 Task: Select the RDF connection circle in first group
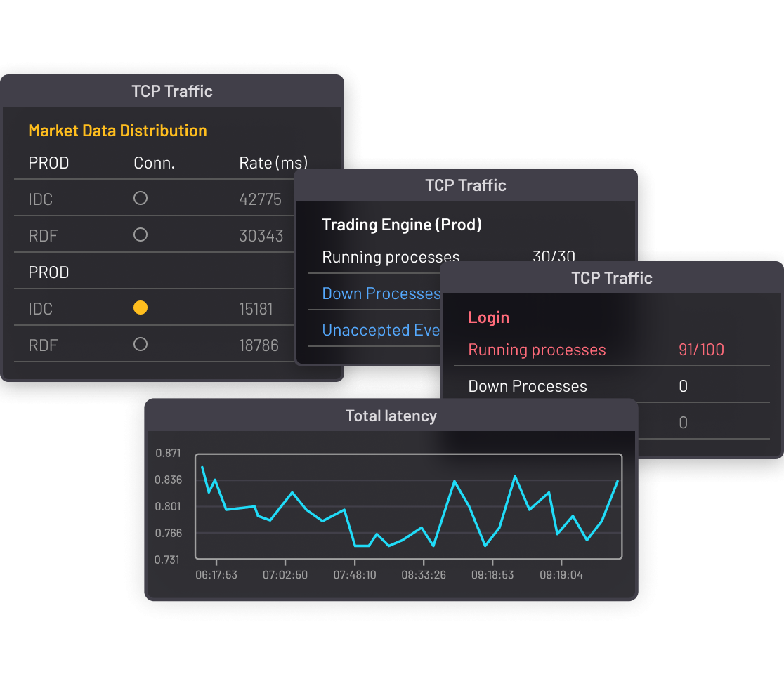point(140,235)
